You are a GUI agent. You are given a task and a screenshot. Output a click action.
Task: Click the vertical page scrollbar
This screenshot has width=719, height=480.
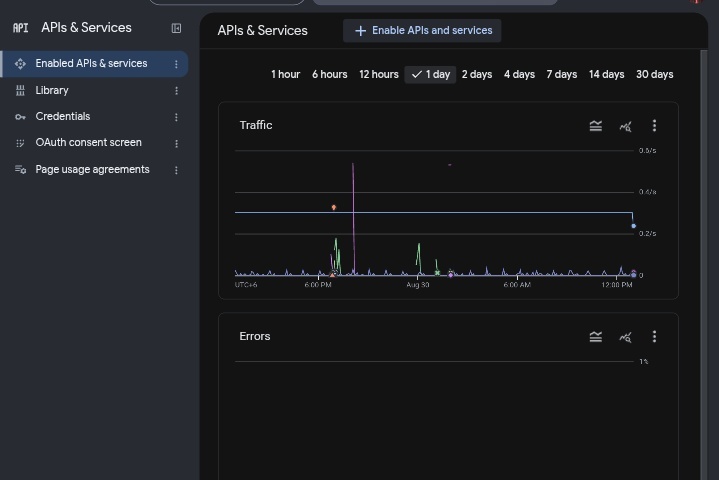click(x=704, y=264)
